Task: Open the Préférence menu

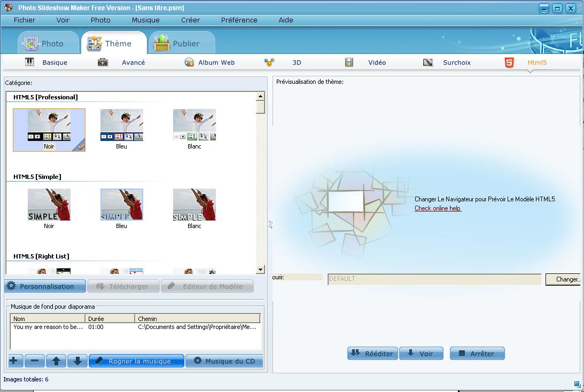Action: coord(239,20)
